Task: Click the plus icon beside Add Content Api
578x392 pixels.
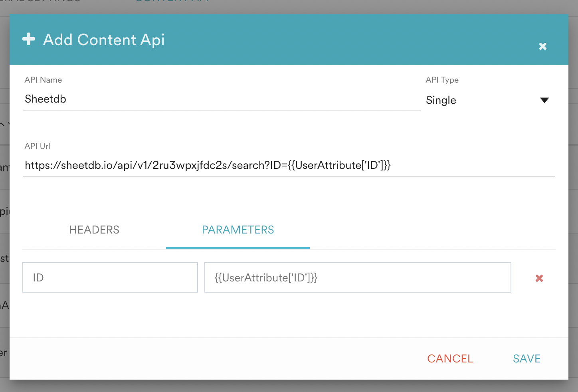Action: point(28,40)
